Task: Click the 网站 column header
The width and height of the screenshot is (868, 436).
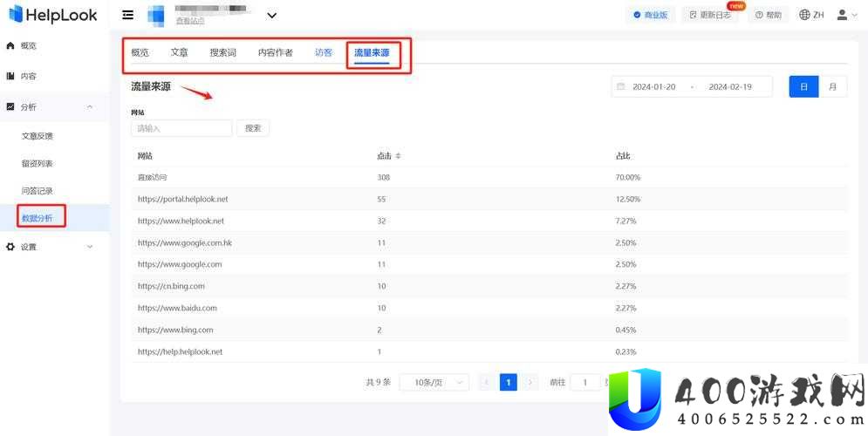Action: point(145,156)
